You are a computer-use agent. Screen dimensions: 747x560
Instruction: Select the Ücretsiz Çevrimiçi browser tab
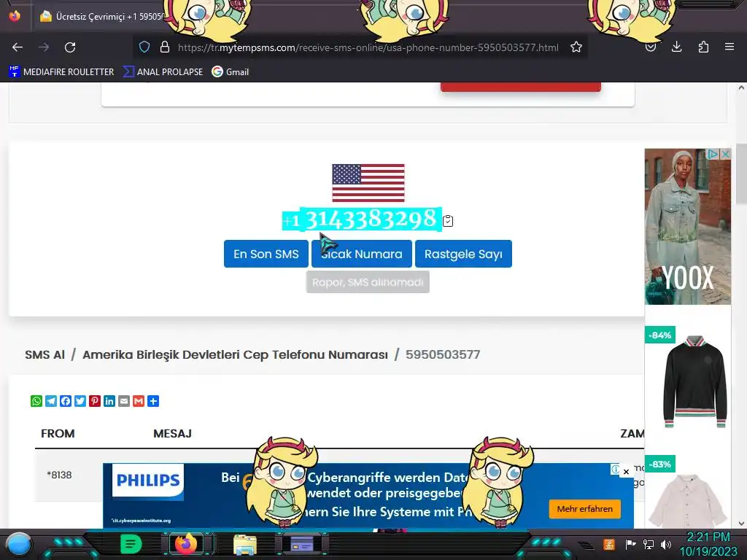[102, 16]
